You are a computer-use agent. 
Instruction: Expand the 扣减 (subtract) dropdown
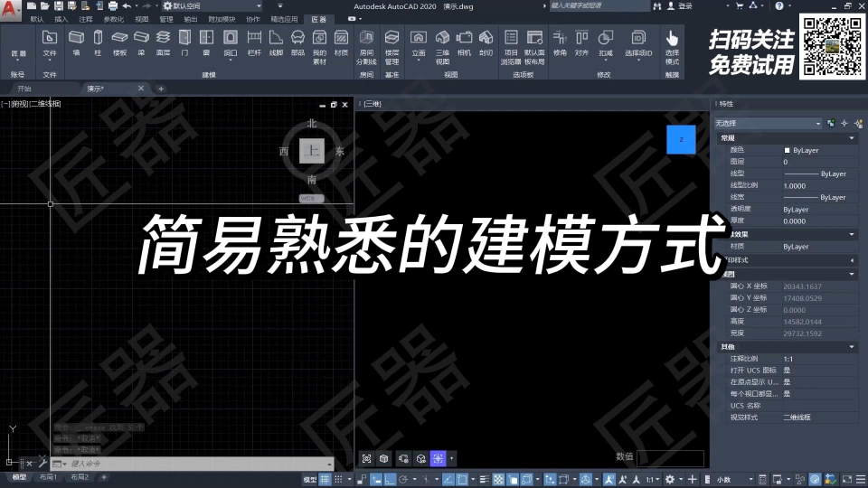[x=606, y=59]
